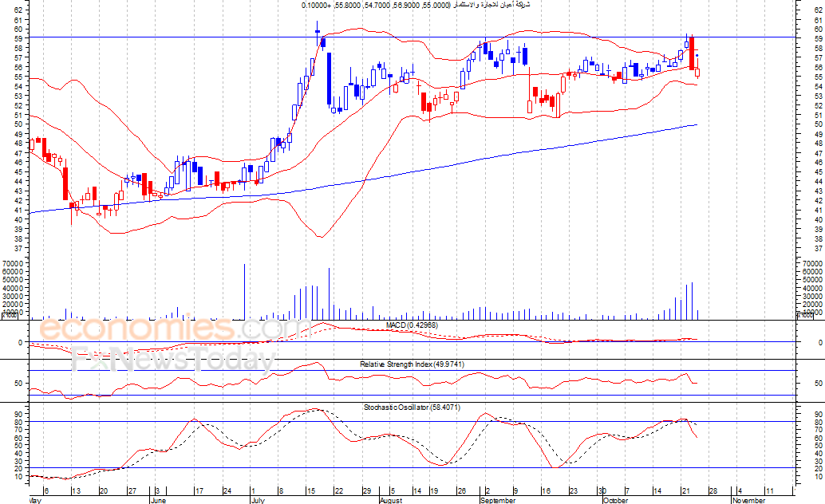Select date label 22 in July
The height and width of the screenshot is (504, 825).
339,491
